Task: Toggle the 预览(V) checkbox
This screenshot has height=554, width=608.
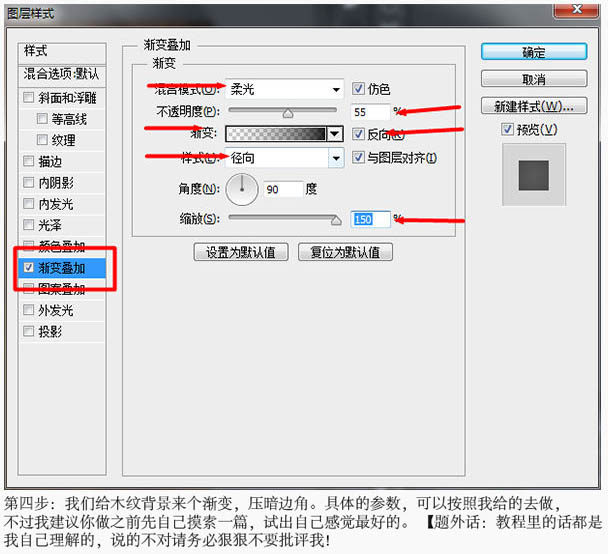Action: pyautogui.click(x=507, y=129)
